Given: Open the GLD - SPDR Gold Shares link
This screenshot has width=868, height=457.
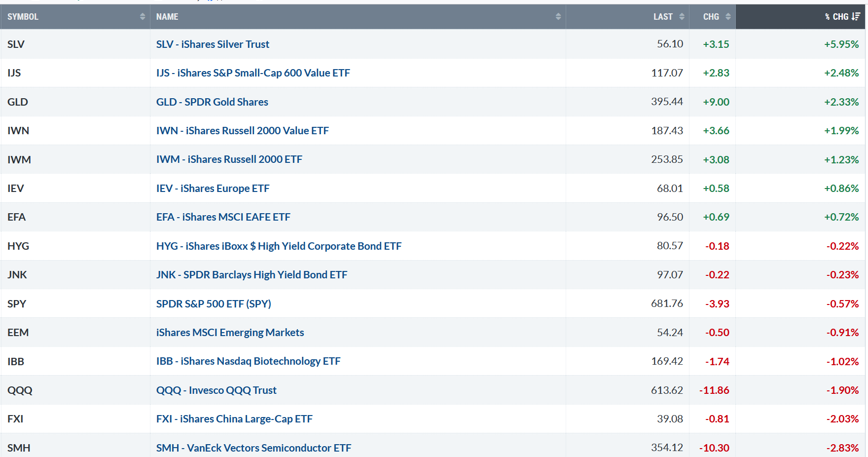Looking at the screenshot, I should point(212,102).
